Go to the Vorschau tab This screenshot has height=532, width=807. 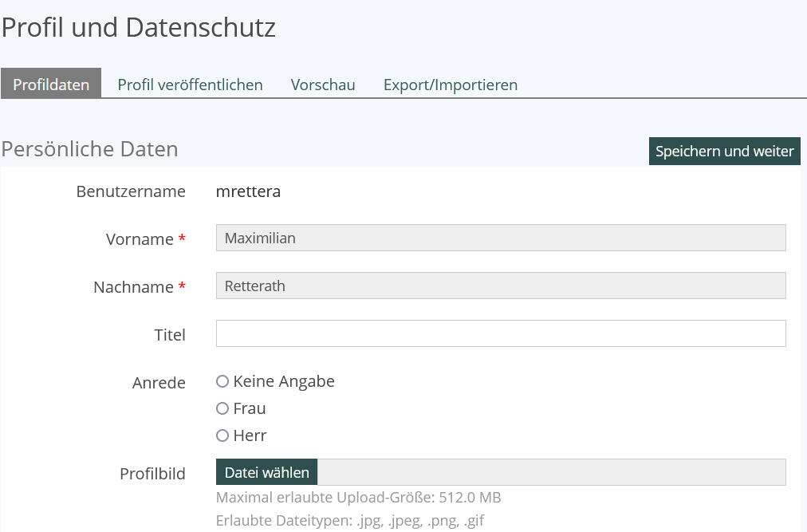point(323,84)
